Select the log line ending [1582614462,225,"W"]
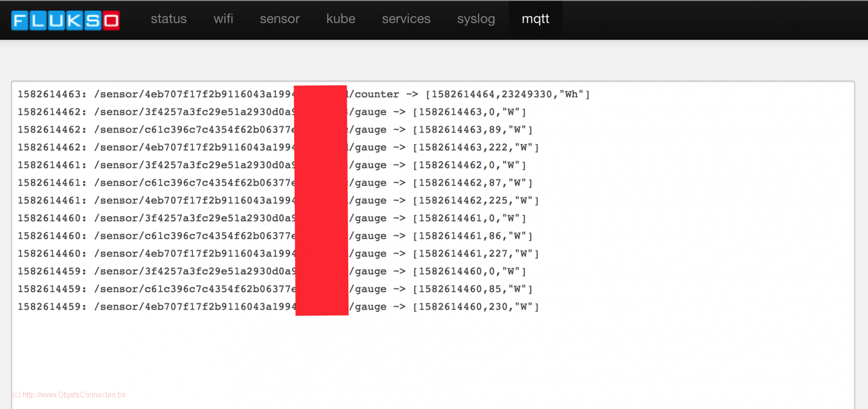 (278, 200)
